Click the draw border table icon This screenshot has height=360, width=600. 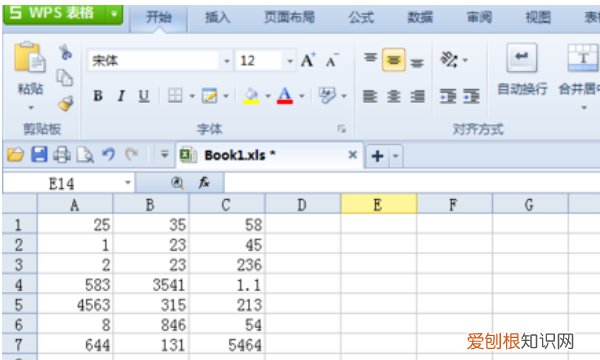(209, 96)
